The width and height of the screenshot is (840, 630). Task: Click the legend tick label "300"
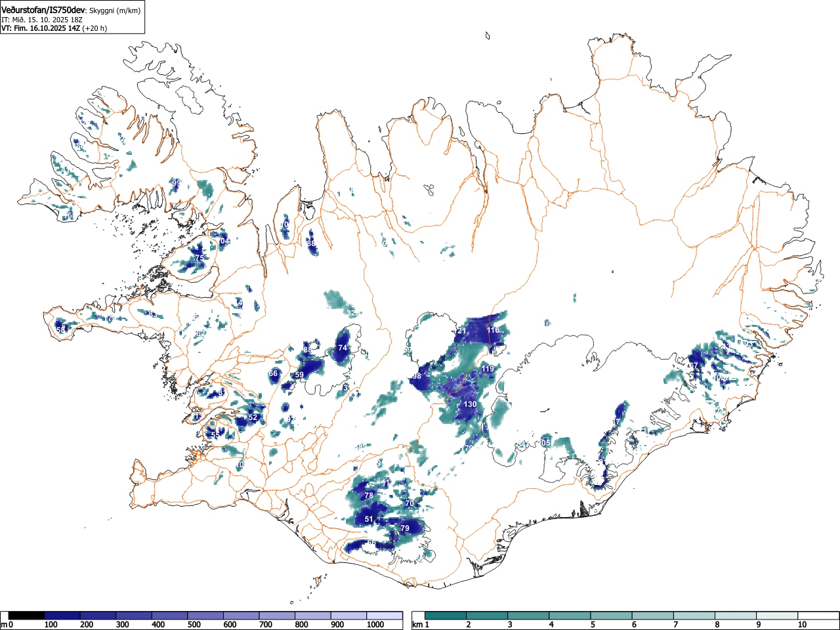(123, 625)
